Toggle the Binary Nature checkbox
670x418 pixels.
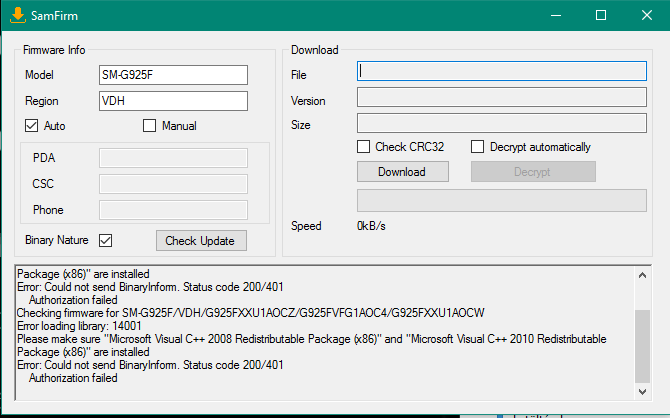(106, 240)
